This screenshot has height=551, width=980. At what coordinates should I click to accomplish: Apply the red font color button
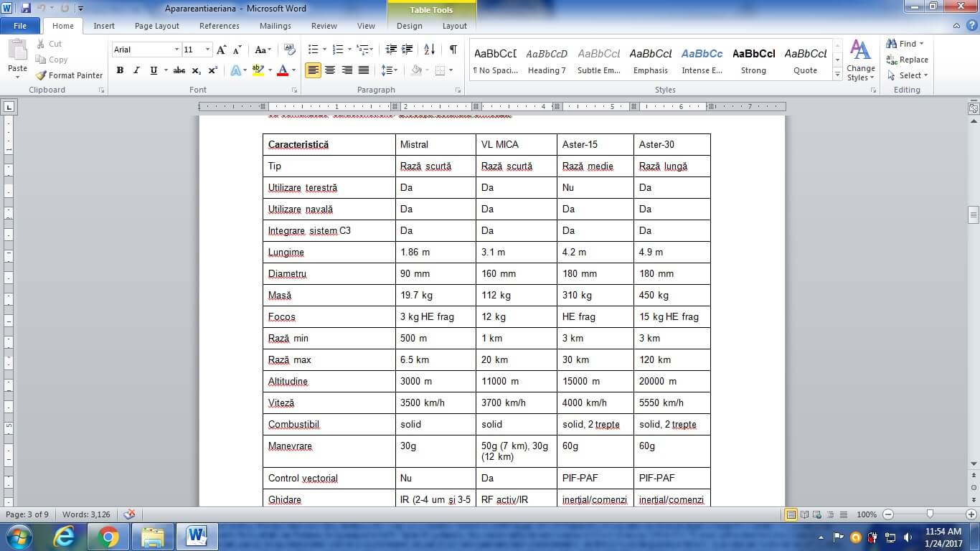click(x=282, y=70)
